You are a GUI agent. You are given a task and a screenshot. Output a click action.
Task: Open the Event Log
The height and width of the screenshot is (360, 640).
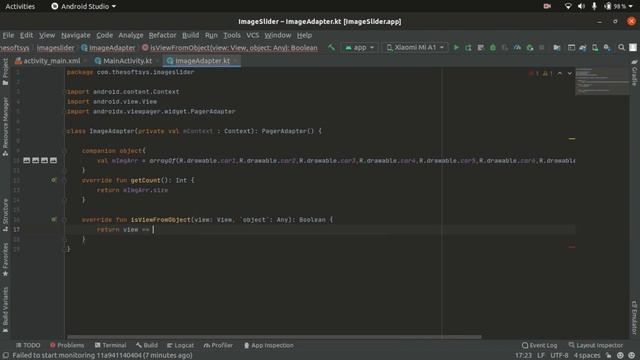point(539,345)
